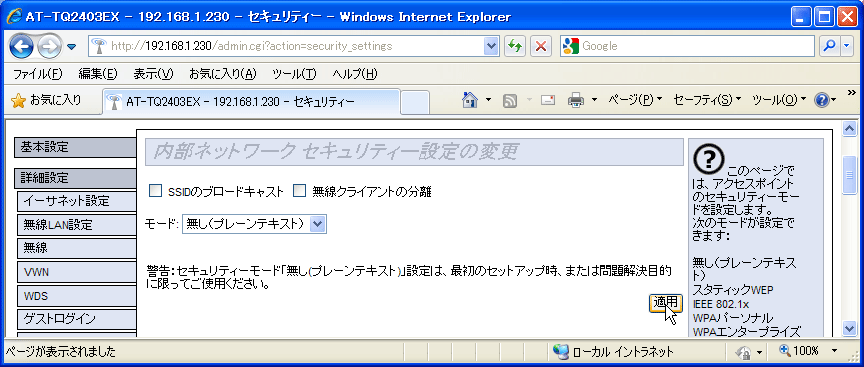The image size is (864, 367).
Task: Click スタティックWEP in the help panel
Action: coord(733,289)
